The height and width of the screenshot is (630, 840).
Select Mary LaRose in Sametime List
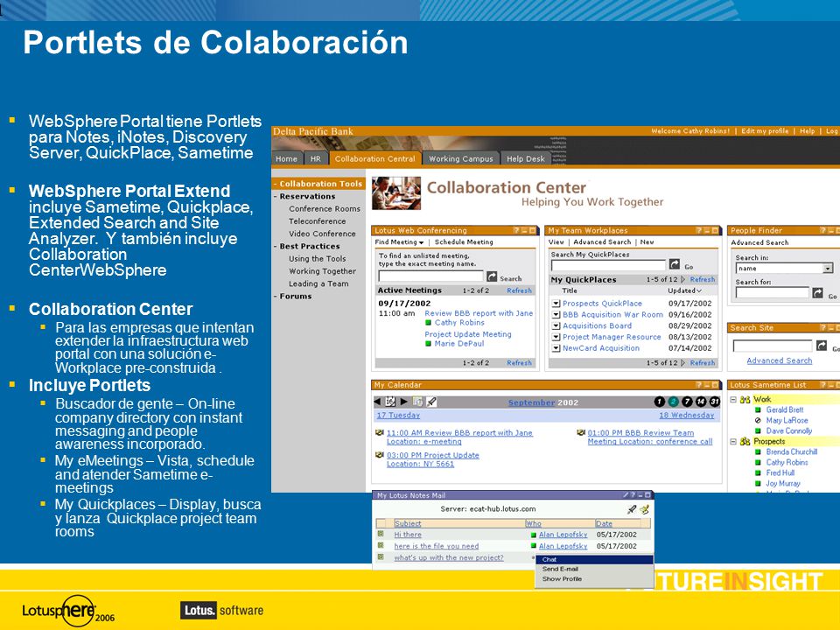(x=787, y=421)
